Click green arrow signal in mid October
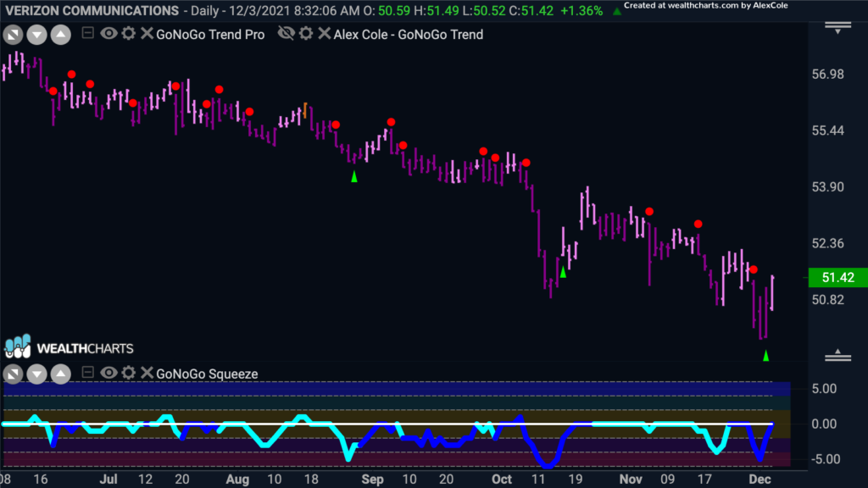 point(563,272)
